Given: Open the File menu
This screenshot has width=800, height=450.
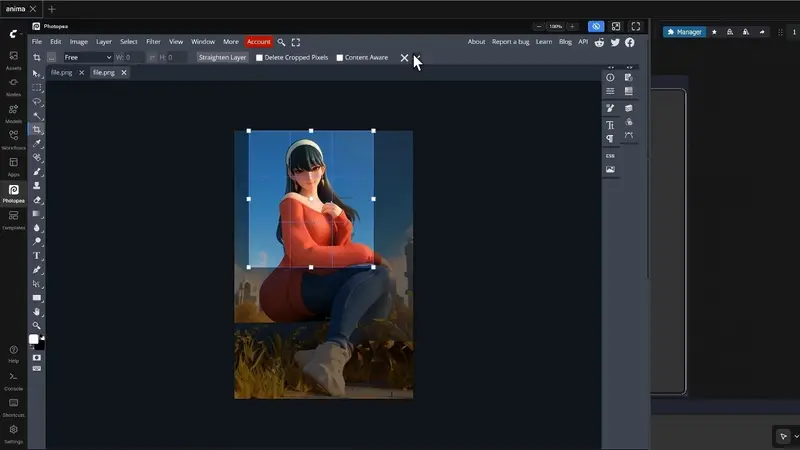Looking at the screenshot, I should [x=37, y=42].
